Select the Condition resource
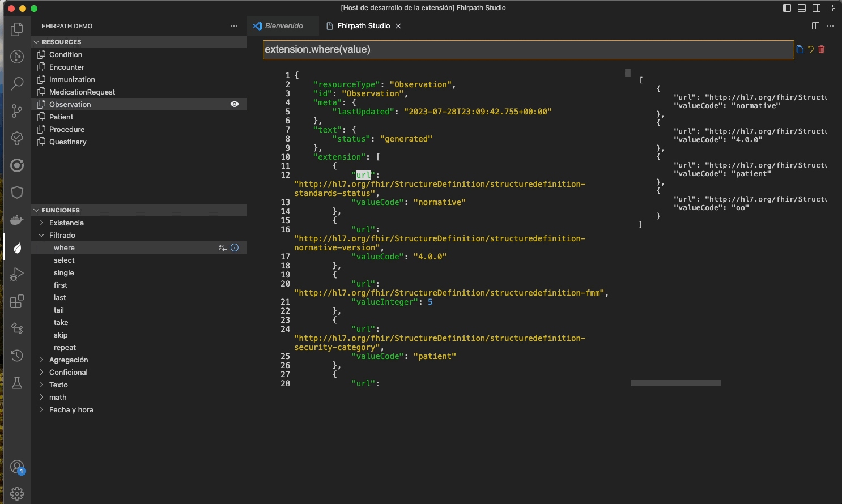Image resolution: width=842 pixels, height=504 pixels. pyautogui.click(x=139, y=54)
